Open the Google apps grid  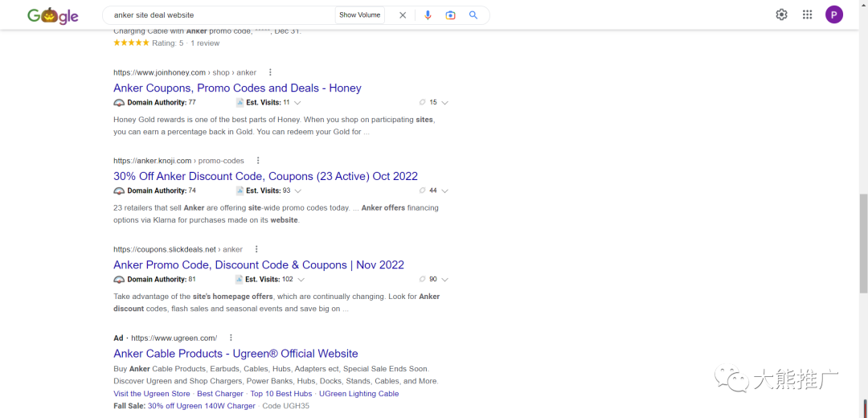807,14
